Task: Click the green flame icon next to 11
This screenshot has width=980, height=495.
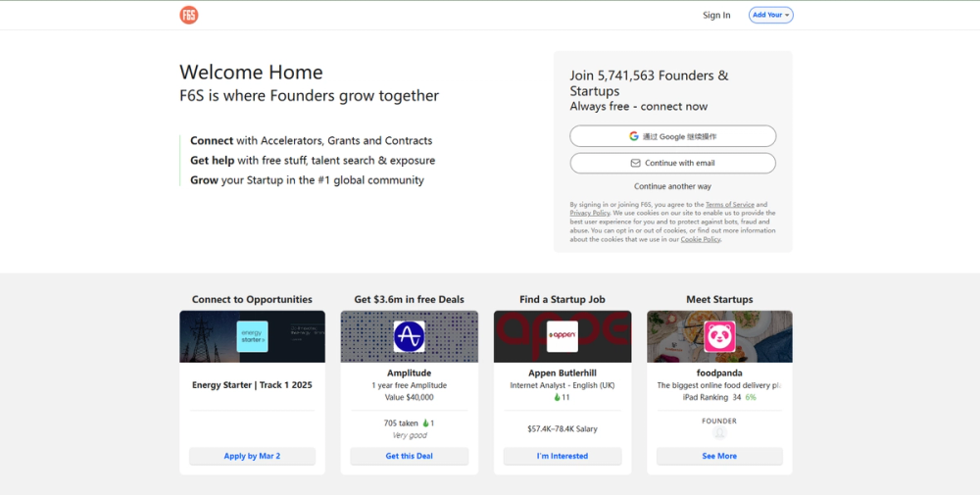Action: pyautogui.click(x=557, y=398)
